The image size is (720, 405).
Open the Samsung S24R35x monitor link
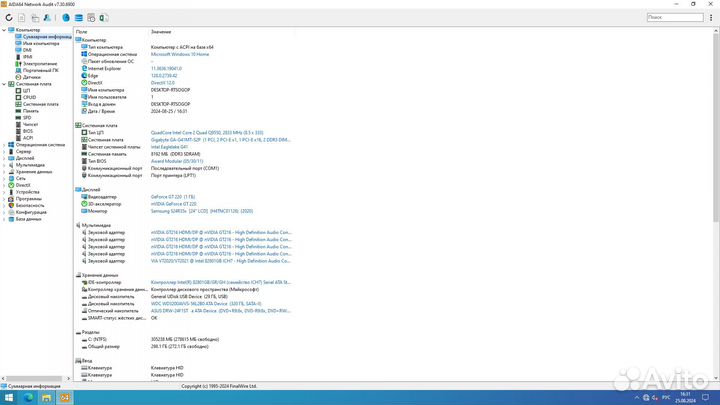(202, 211)
